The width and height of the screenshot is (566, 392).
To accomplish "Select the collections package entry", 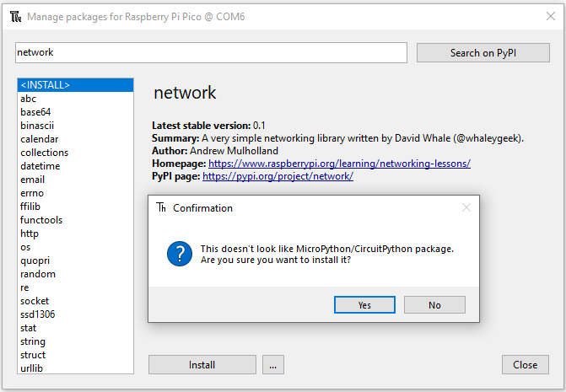I will click(x=44, y=153).
